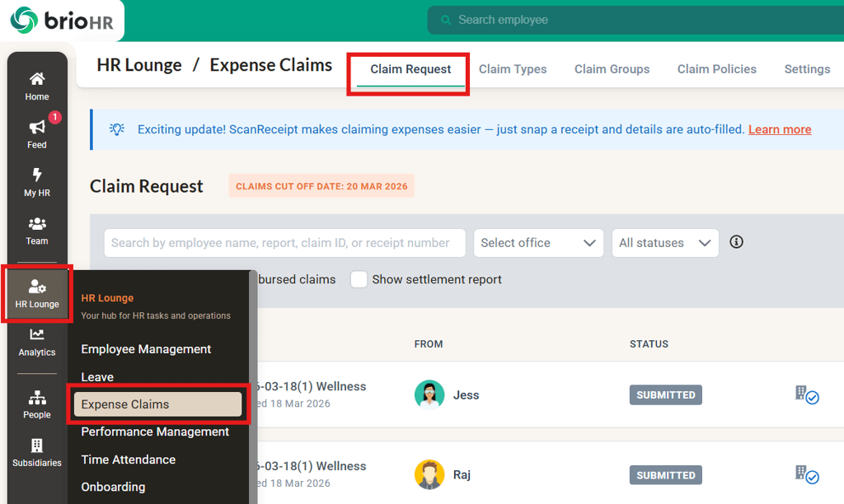
Task: Click SUBMITTED status for Jess
Action: 666,394
